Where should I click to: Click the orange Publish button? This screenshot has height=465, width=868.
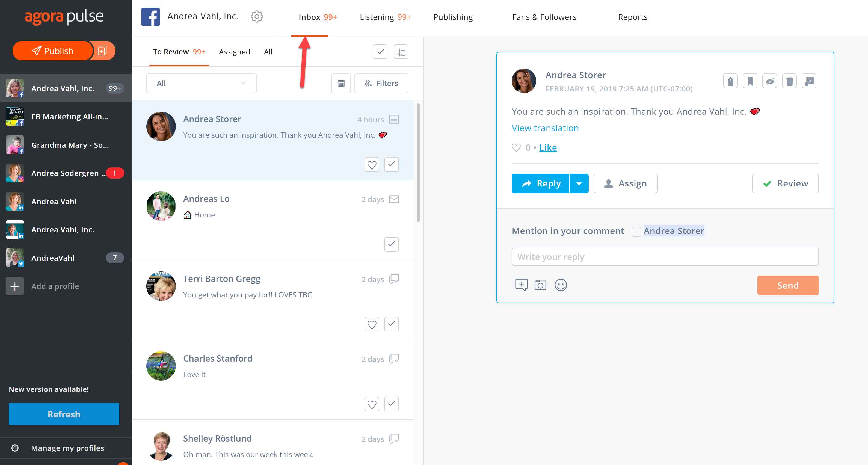tap(53, 51)
